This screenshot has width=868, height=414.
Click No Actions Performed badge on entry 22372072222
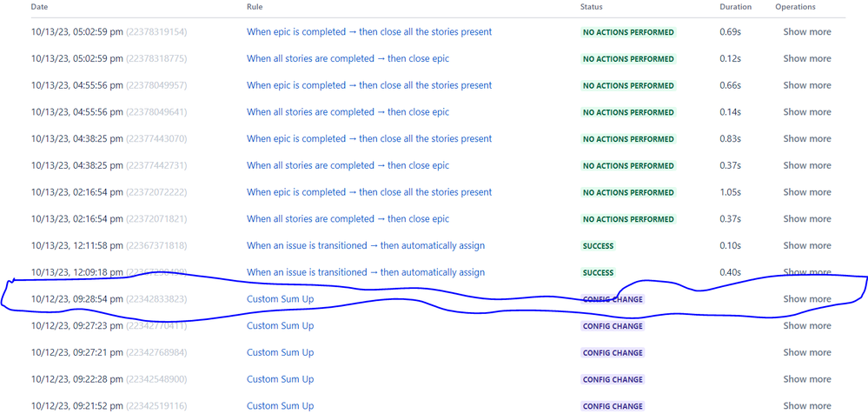coord(628,192)
